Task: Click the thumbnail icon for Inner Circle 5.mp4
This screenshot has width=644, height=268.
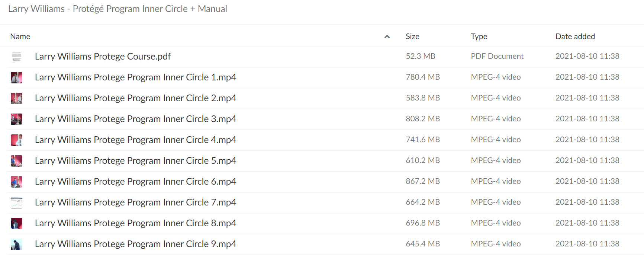Action: [x=16, y=161]
